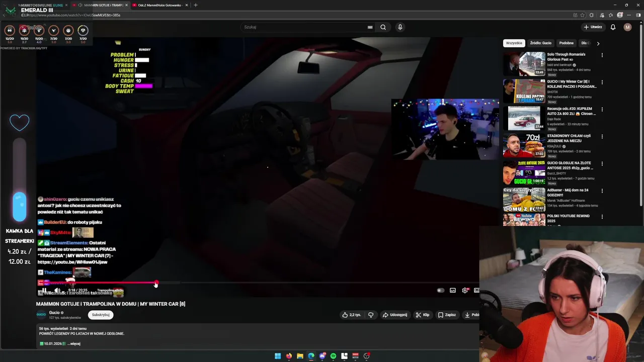Click the media control music-note icon in the toolbar
Image resolution: width=644 pixels, height=362 pixels.
coord(602,15)
